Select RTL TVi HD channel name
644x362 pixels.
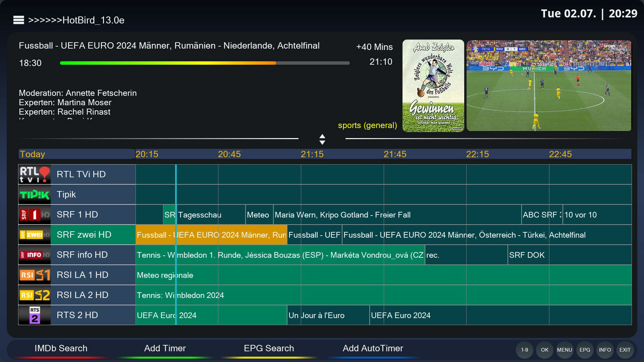[x=81, y=174]
